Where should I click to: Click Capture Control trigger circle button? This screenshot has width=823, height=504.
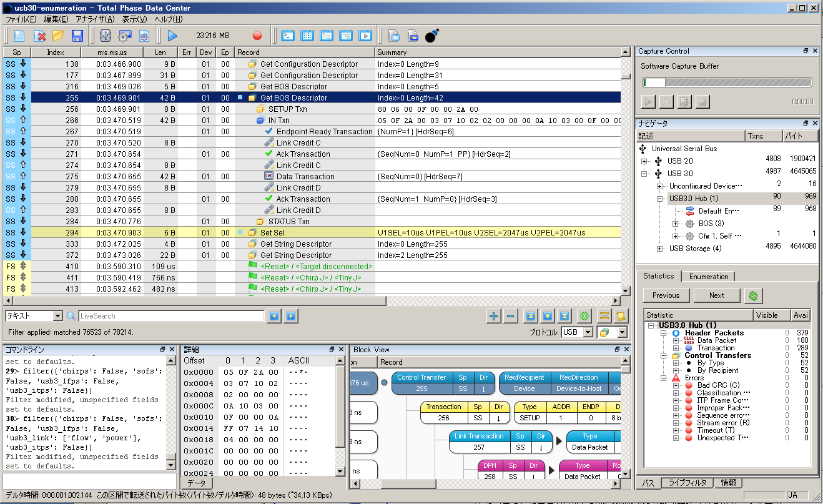(x=667, y=101)
